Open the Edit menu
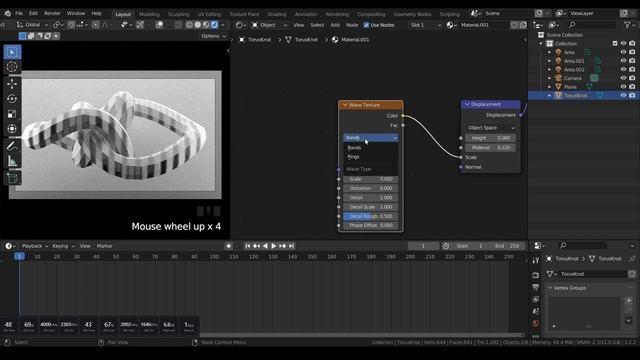The width and height of the screenshot is (640, 360). point(33,13)
